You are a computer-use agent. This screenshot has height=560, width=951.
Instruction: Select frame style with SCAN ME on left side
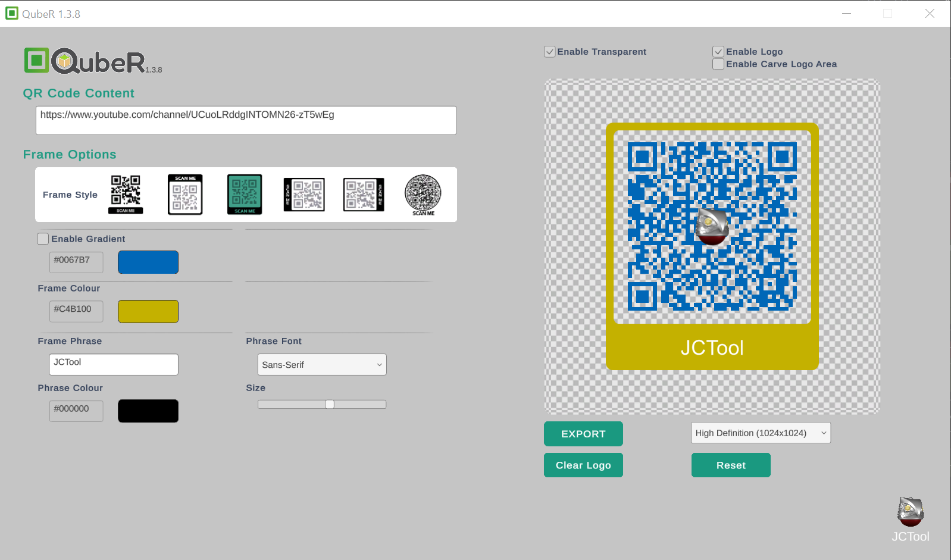(x=304, y=195)
